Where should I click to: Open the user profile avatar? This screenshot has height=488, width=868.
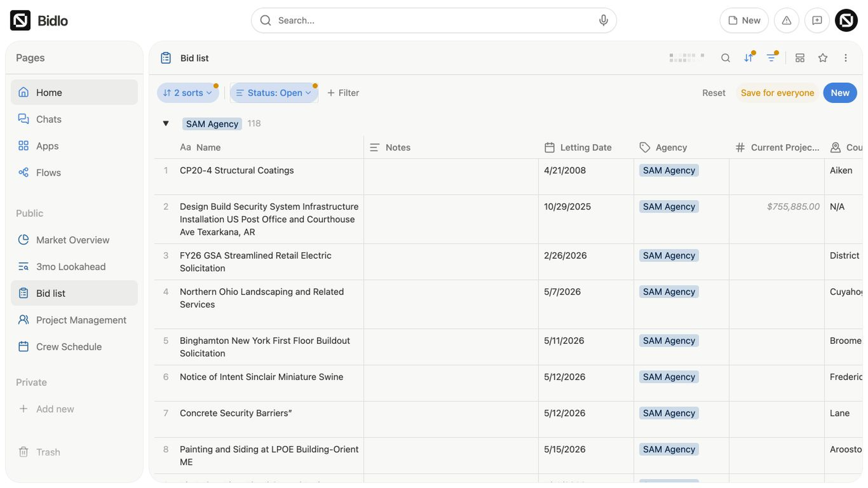click(846, 20)
